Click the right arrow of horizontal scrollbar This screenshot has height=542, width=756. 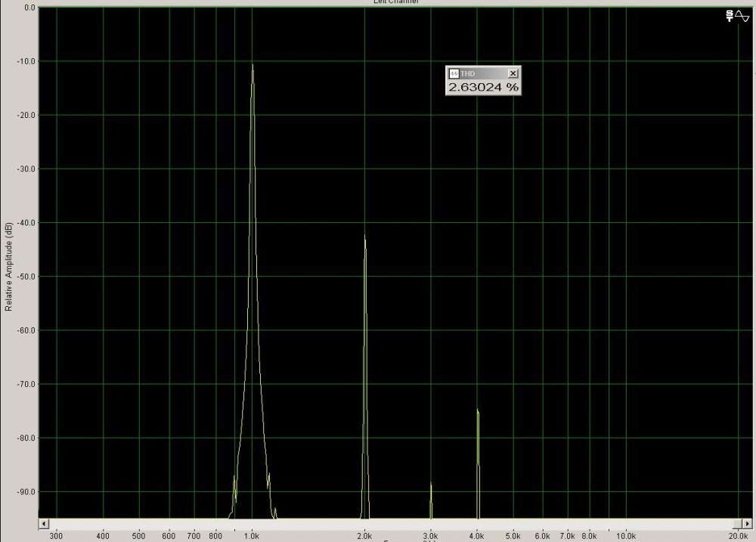pyautogui.click(x=737, y=523)
